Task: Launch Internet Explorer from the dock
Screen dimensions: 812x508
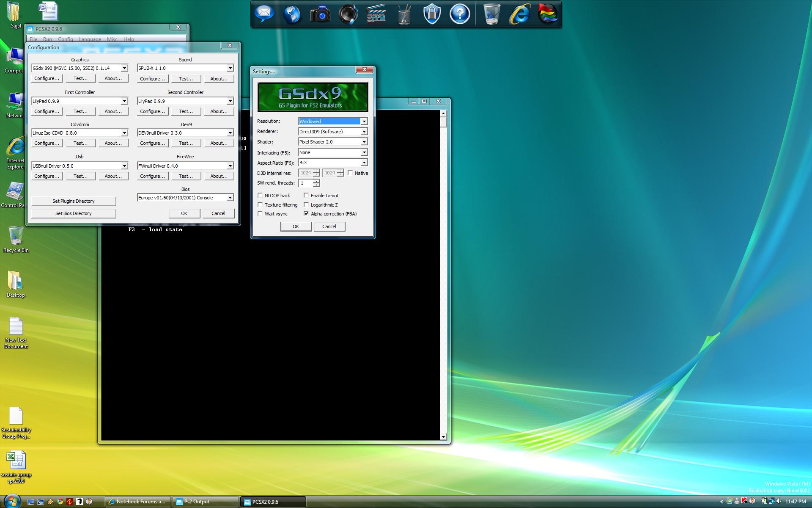Action: (x=520, y=14)
